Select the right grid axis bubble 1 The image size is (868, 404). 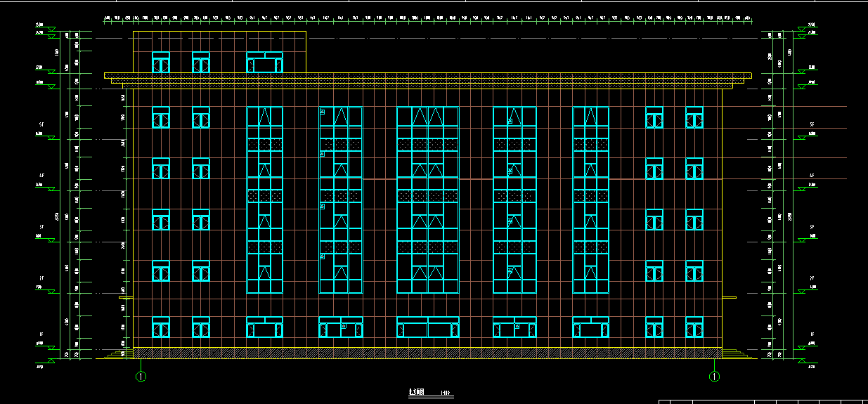[x=714, y=377]
